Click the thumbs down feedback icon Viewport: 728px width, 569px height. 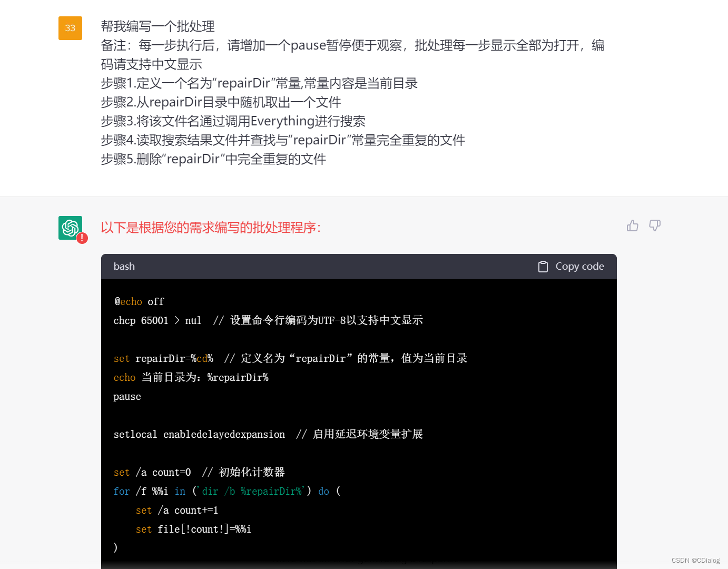(655, 226)
